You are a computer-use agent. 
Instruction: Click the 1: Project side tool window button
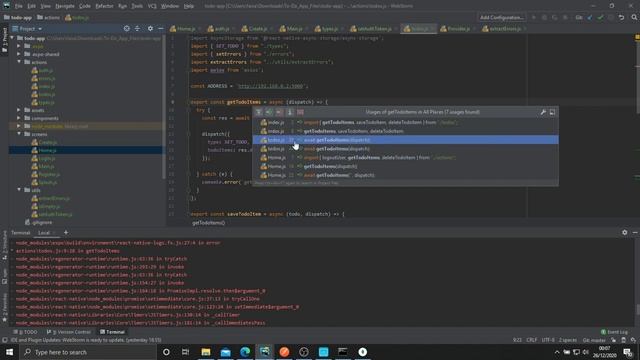tap(4, 40)
